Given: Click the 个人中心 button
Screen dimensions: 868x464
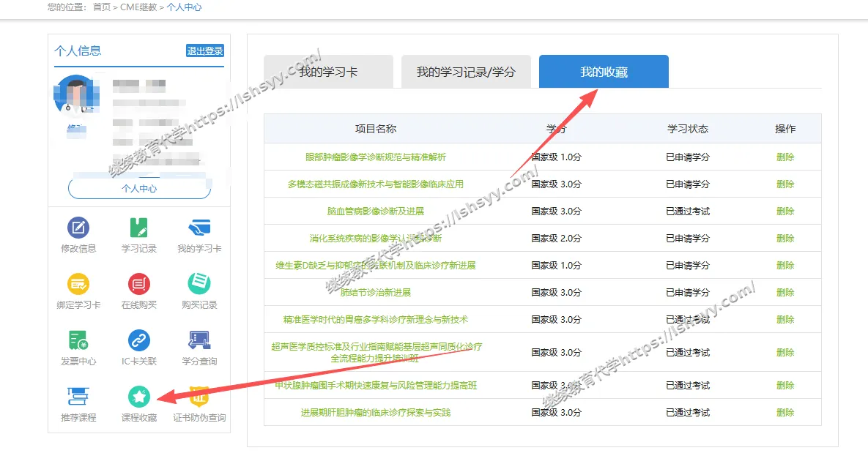Looking at the screenshot, I should coord(139,189).
